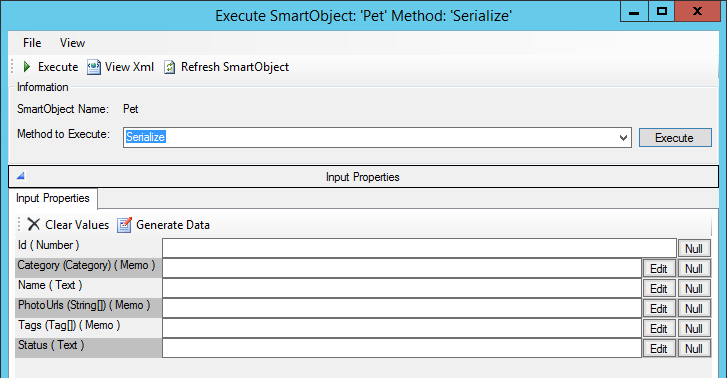Click the Execute button beside method dropdown

(675, 138)
